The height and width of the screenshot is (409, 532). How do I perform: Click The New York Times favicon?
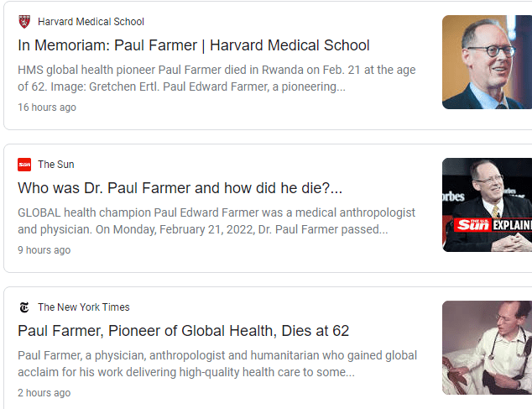click(24, 307)
